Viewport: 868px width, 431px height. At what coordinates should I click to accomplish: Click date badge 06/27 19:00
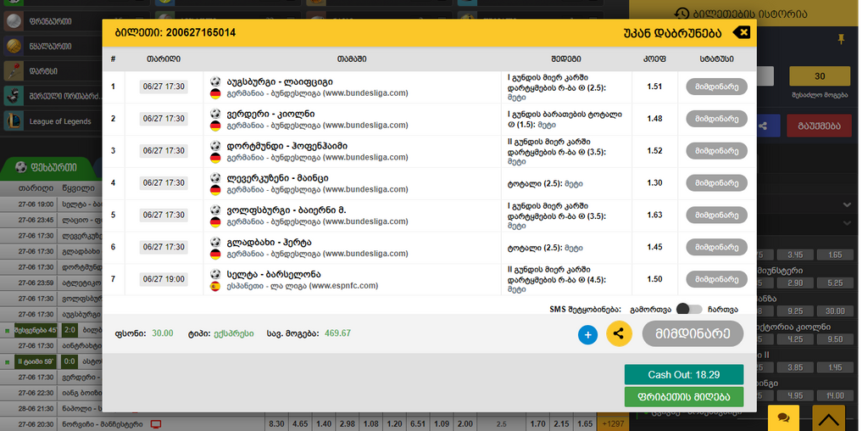164,279
